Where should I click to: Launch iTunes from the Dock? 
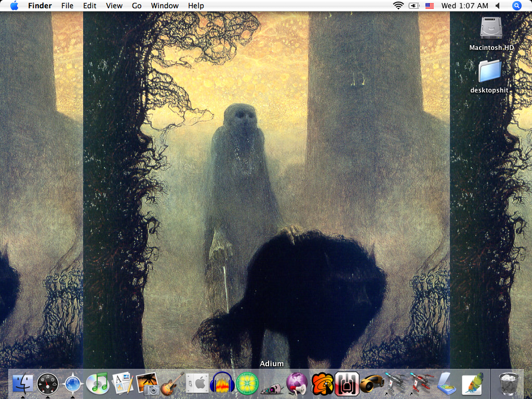pos(97,384)
